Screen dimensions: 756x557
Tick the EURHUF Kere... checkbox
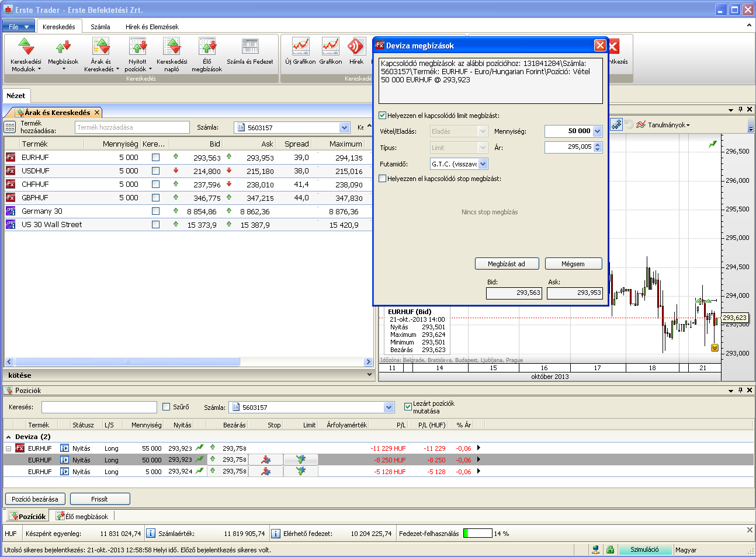155,157
